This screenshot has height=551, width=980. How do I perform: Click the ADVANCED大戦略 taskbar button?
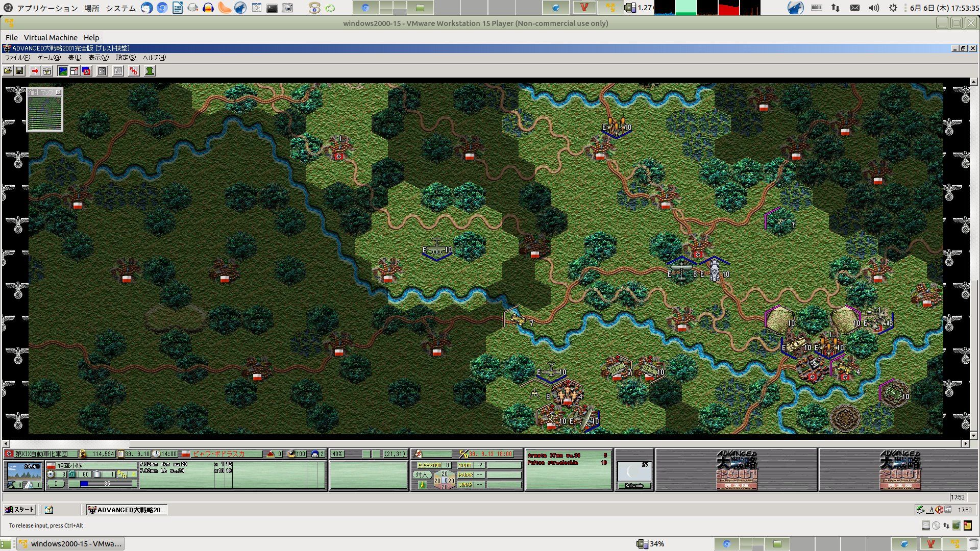(x=127, y=510)
